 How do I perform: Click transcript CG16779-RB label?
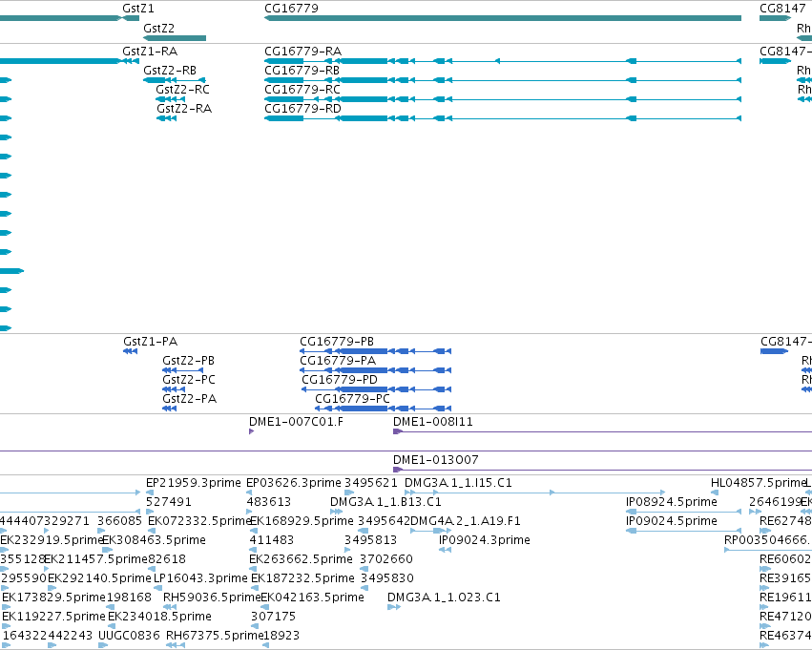pos(302,70)
